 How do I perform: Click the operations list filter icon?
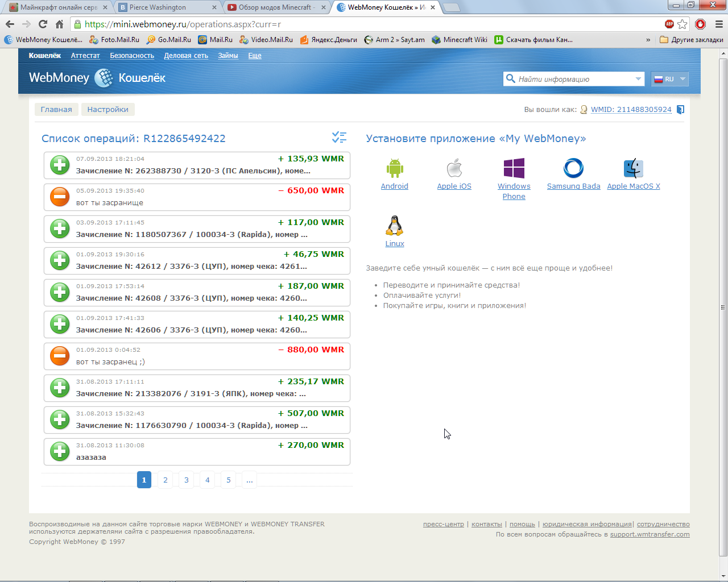click(x=339, y=138)
